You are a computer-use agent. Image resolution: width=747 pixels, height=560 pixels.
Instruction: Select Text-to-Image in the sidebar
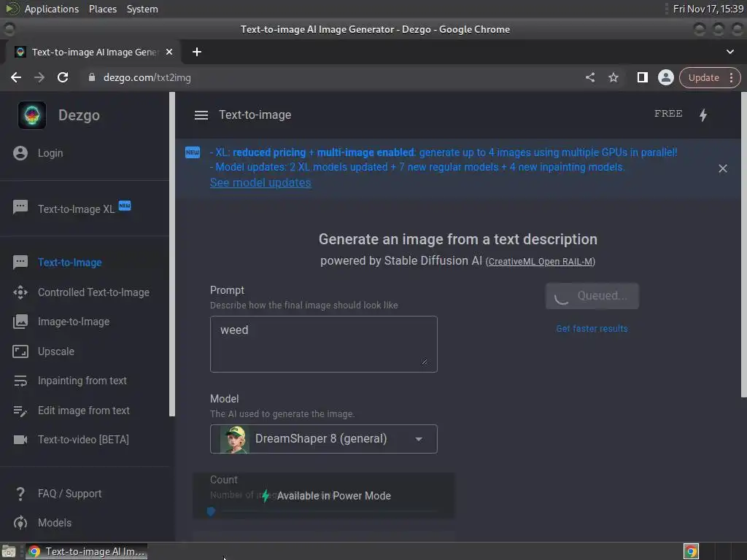point(69,262)
